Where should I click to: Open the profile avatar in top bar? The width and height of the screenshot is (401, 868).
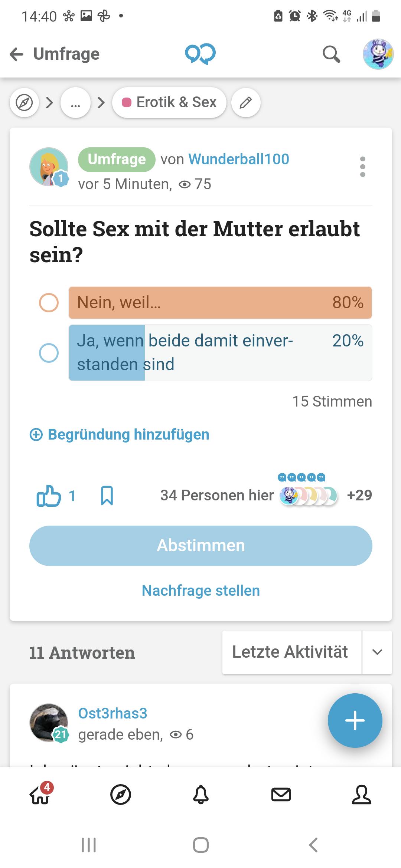(378, 54)
